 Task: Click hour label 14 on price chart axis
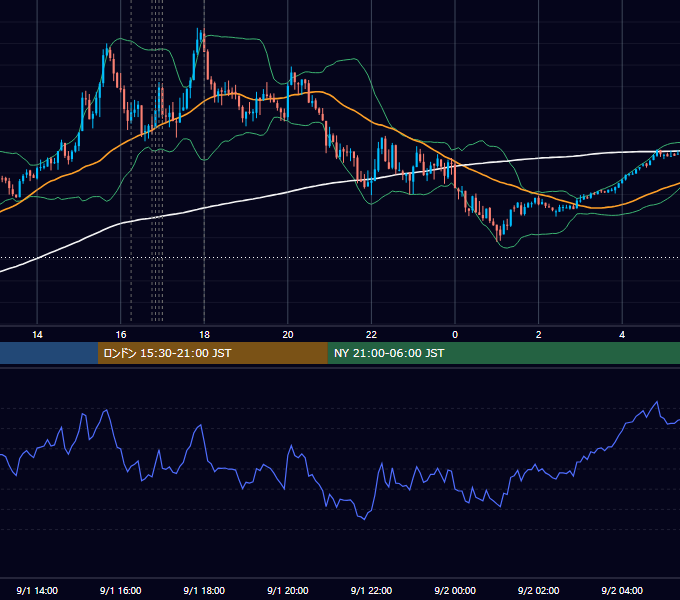37,335
